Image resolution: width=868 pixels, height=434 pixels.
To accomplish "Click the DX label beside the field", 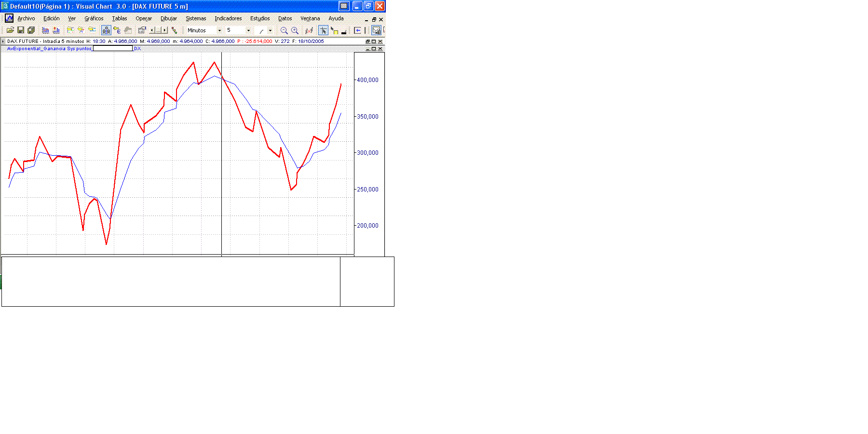I will pos(137,49).
